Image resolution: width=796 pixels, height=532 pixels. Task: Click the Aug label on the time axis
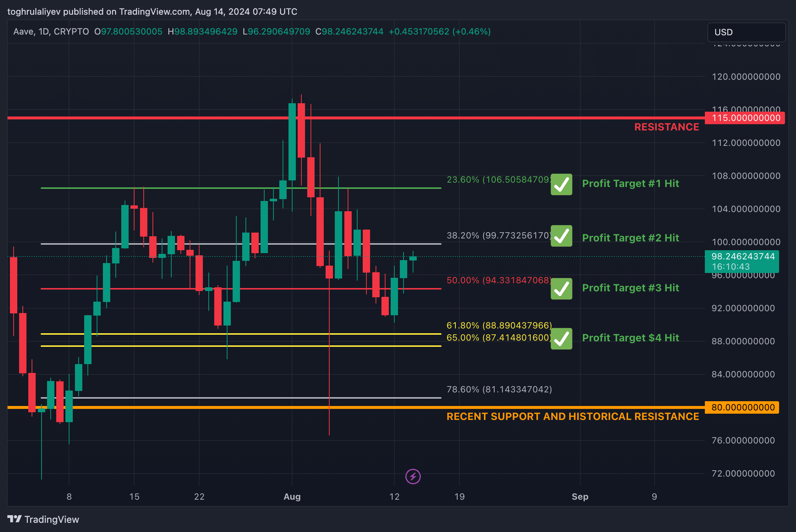(292, 497)
